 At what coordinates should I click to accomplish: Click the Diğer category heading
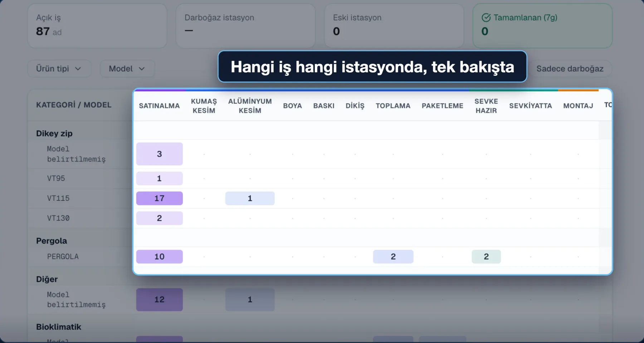click(x=47, y=279)
